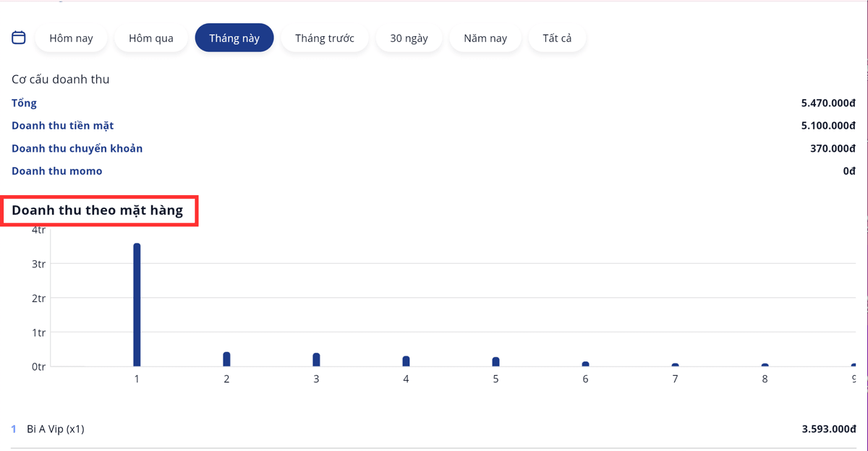Click the Doanh thu theo mặt hàng heading
This screenshot has width=868, height=451.
[x=98, y=211]
